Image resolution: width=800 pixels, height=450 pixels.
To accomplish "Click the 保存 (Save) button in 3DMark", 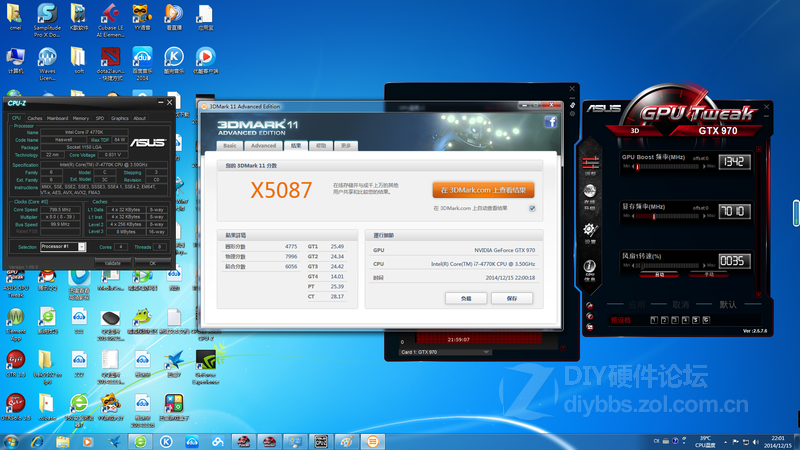I will click(x=512, y=298).
